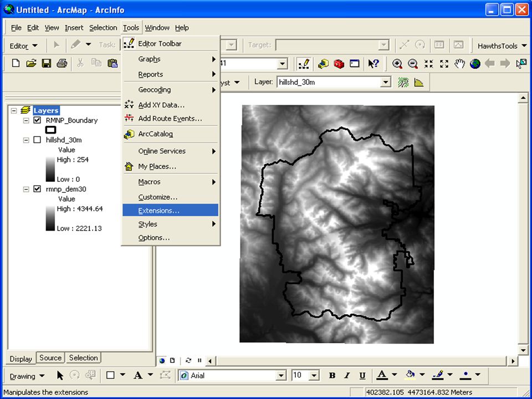This screenshot has width=532, height=399.
Task: Refresh the map view with refresh icon
Action: 188,360
